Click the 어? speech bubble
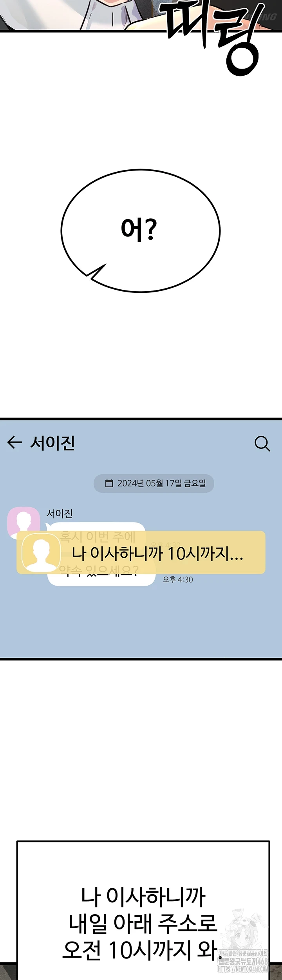 [x=140, y=231]
